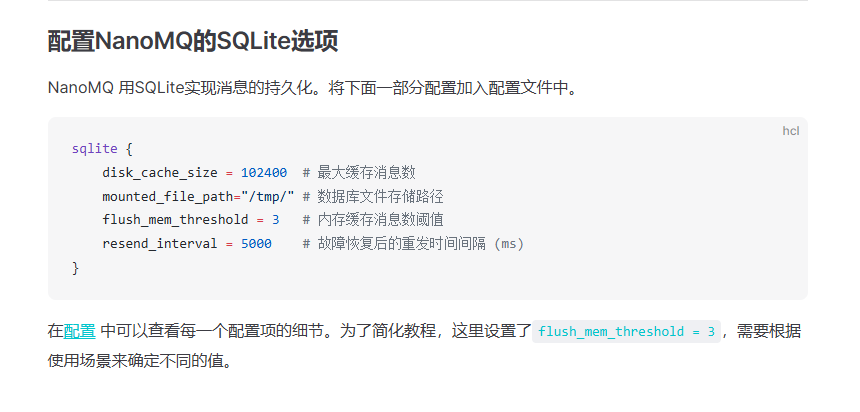Click the opening brace after sqlite

click(129, 149)
